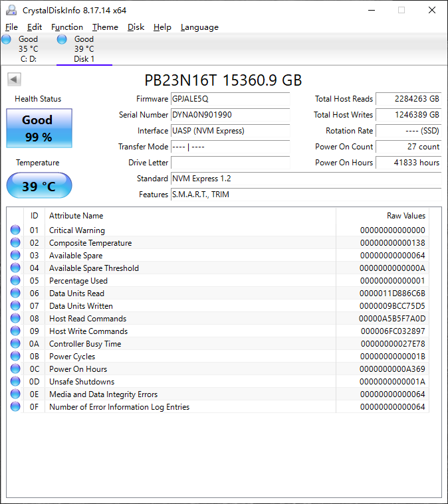Click the status circle for Host Write Commands
Viewport: 448px width, 504px height.
coord(15,331)
